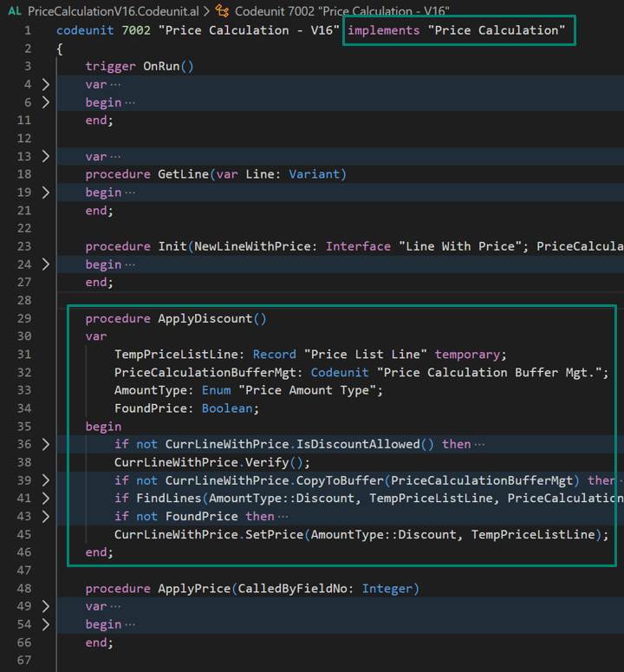Click 'Init' procedure name
624x672 pixels.
[x=172, y=246]
